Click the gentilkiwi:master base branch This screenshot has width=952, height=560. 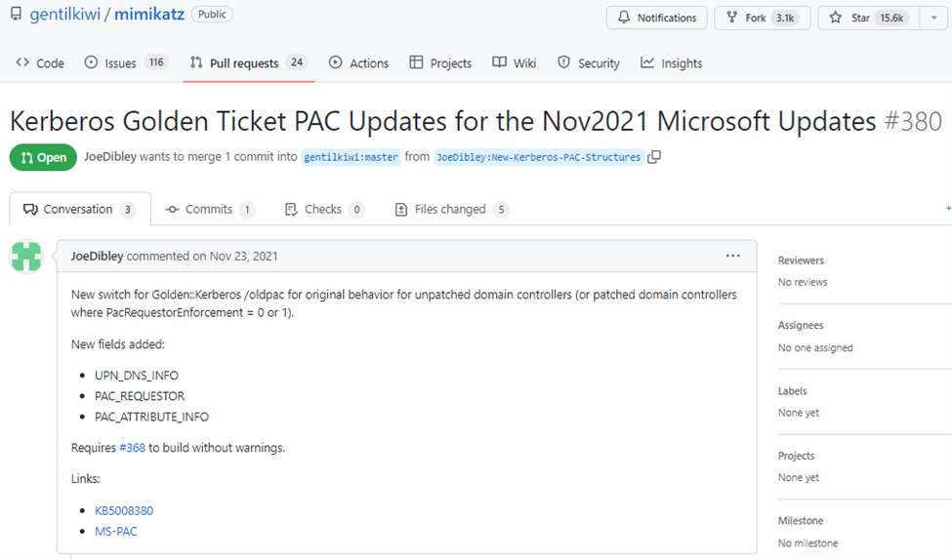tap(351, 157)
